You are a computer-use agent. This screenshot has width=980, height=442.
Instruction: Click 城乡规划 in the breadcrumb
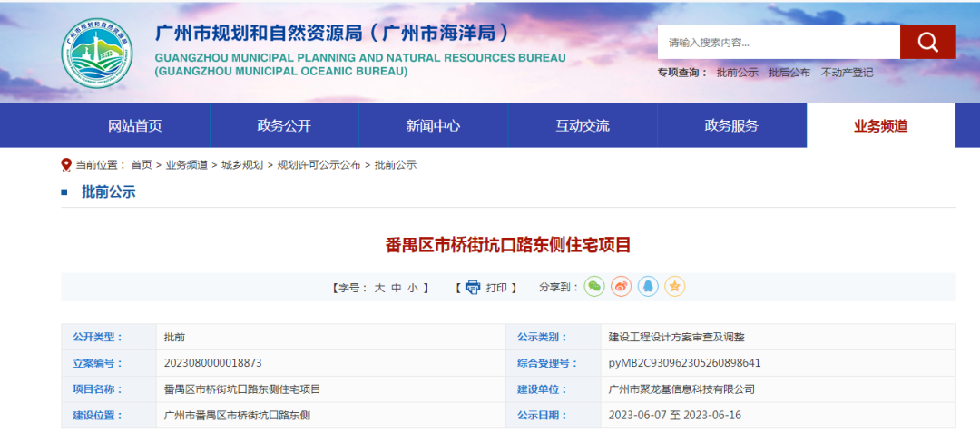click(242, 165)
